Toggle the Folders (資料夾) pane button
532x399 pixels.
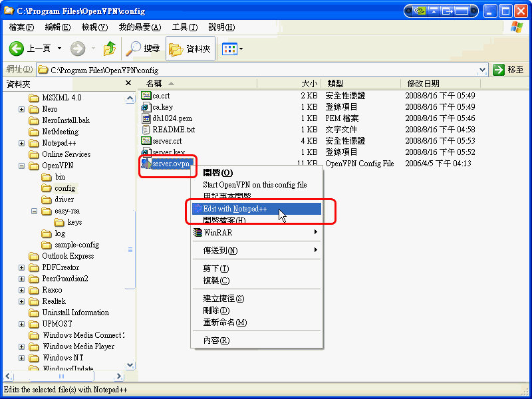click(190, 49)
